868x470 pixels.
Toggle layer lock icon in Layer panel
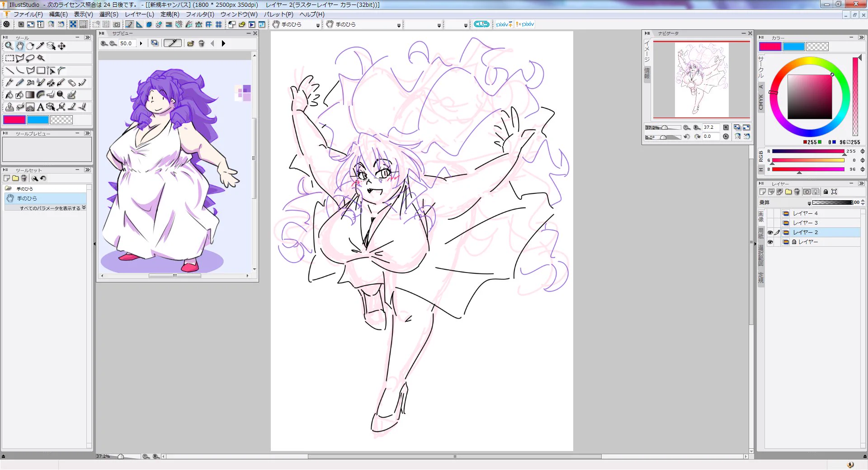826,192
